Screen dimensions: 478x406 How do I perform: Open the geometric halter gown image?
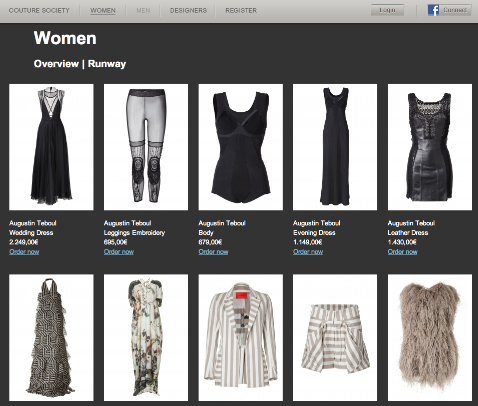click(51, 338)
